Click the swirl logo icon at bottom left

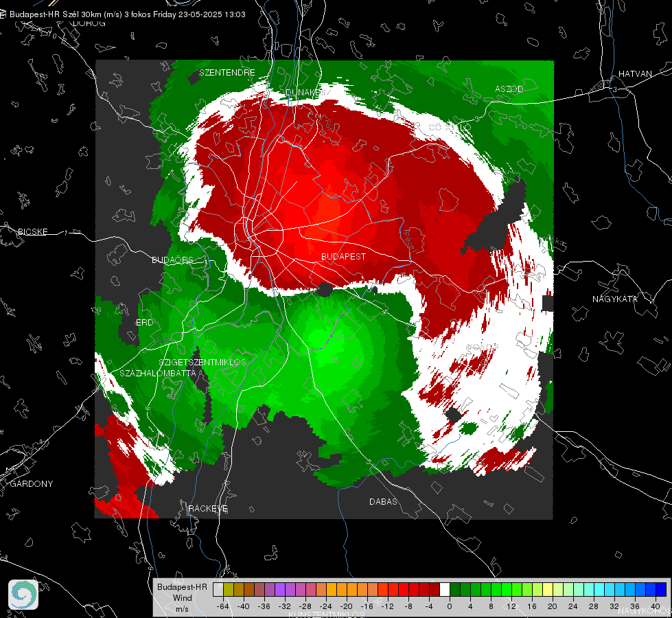(23, 595)
